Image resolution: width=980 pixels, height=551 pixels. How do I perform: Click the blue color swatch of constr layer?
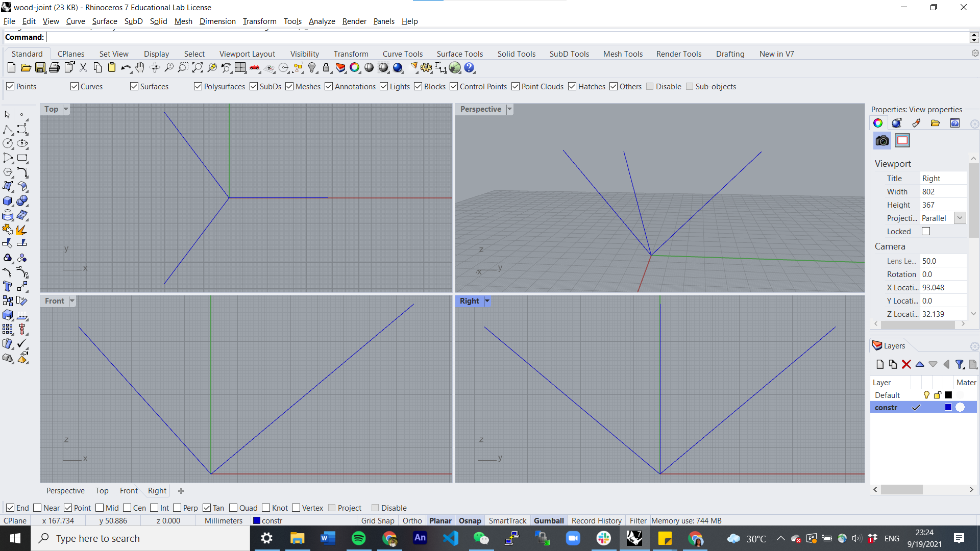[948, 408]
